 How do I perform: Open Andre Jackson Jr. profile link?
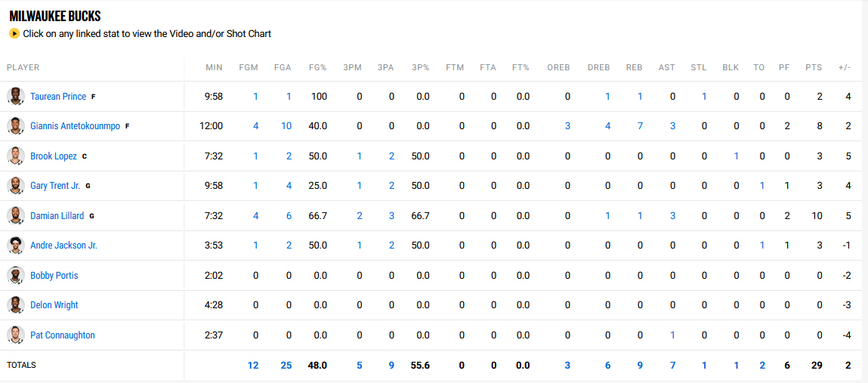pyautogui.click(x=63, y=246)
